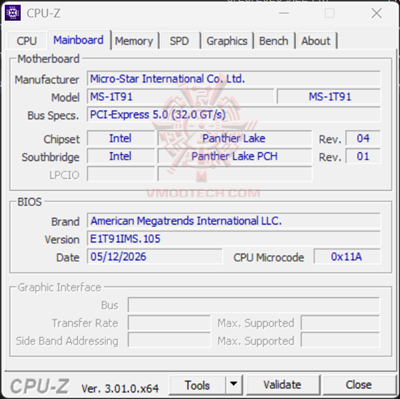The width and height of the screenshot is (400, 399).
Task: Click the CPU-Z app icon in title bar
Action: pyautogui.click(x=13, y=13)
